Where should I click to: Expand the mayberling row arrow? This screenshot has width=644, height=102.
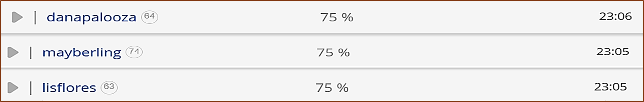pyautogui.click(x=13, y=52)
